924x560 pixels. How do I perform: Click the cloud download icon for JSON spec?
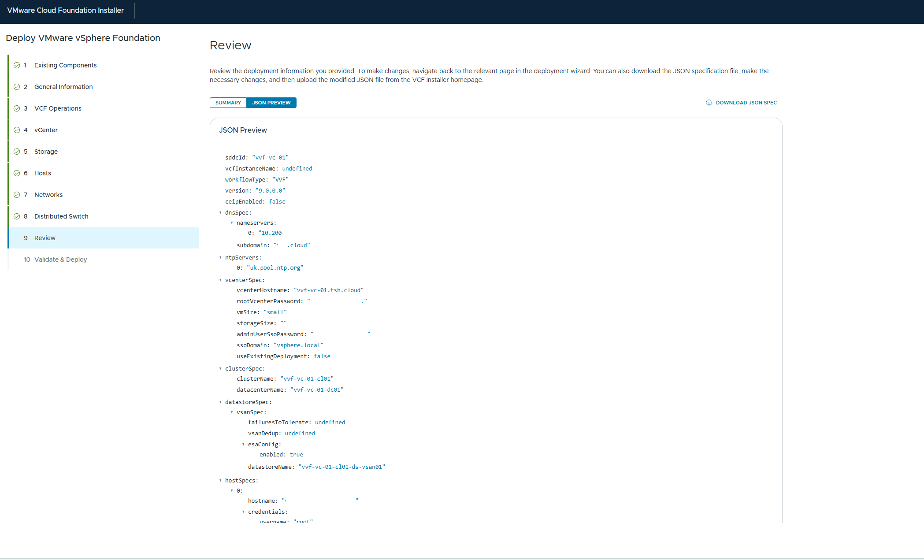point(709,103)
